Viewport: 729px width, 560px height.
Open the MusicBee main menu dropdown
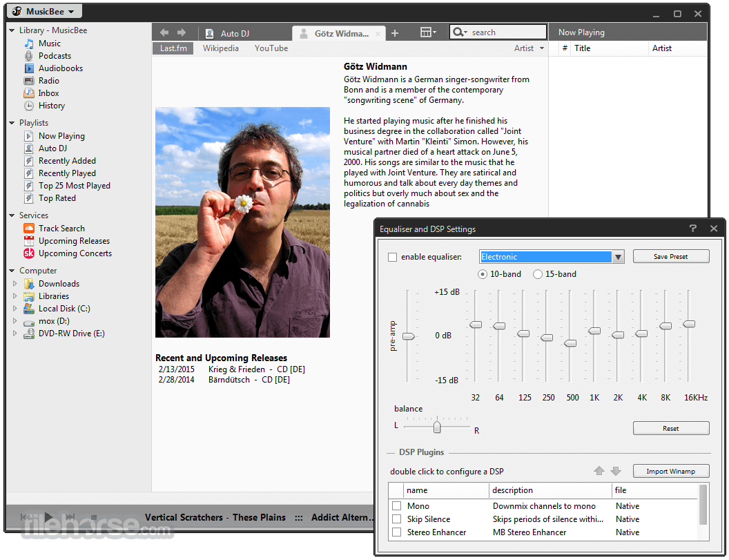point(46,11)
